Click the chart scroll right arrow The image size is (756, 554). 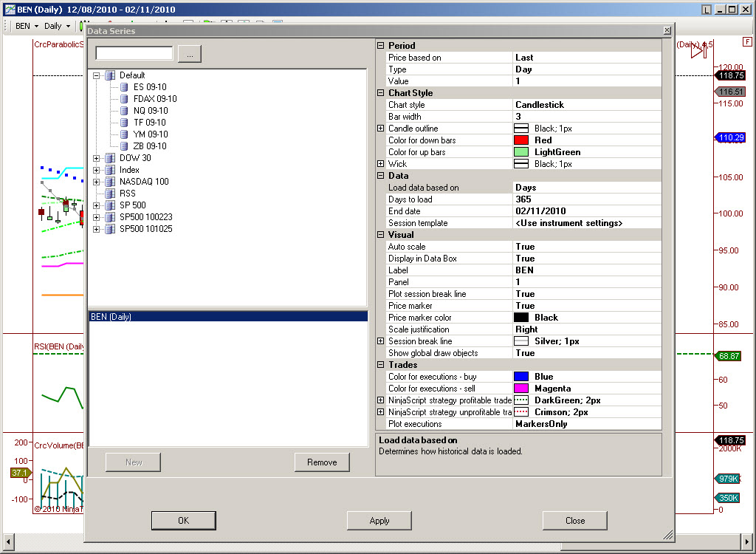(747, 541)
